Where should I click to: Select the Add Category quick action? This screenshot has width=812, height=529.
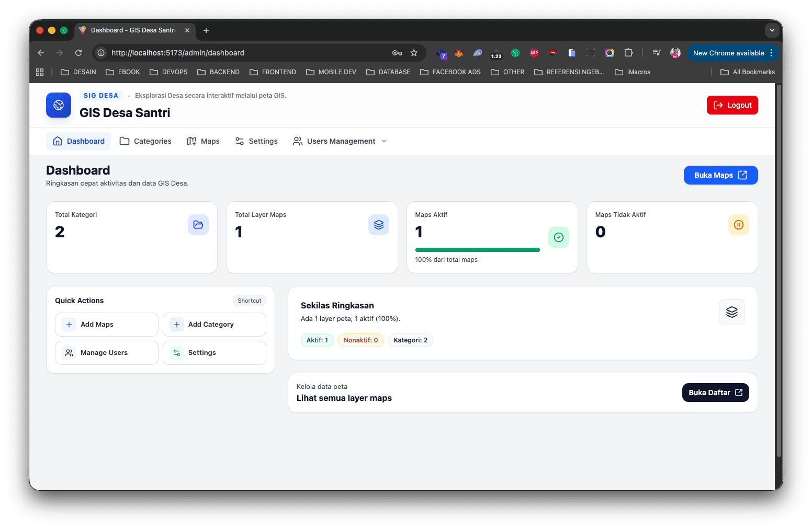[214, 325]
